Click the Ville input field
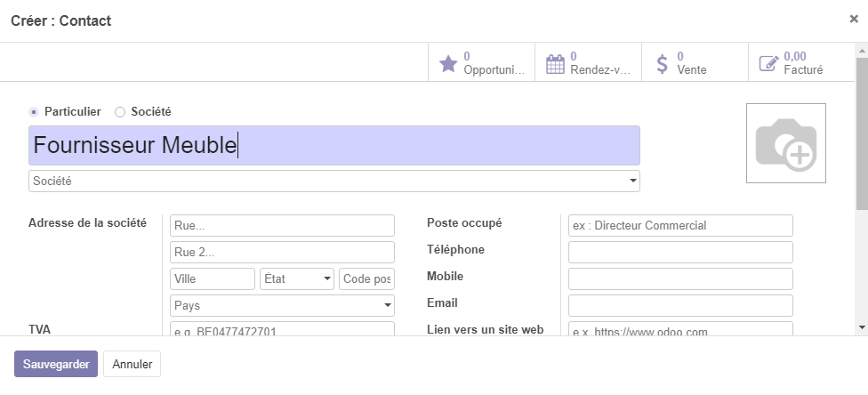Viewport: 868px width, 395px height. pyautogui.click(x=213, y=279)
